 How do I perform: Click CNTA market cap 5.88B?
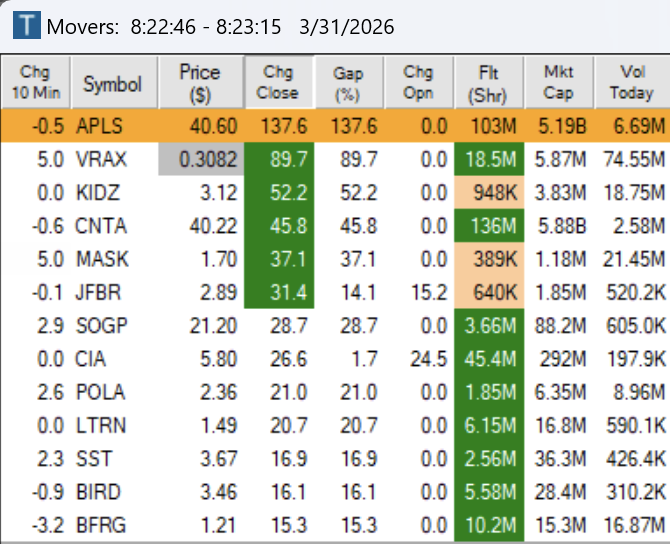tap(562, 226)
